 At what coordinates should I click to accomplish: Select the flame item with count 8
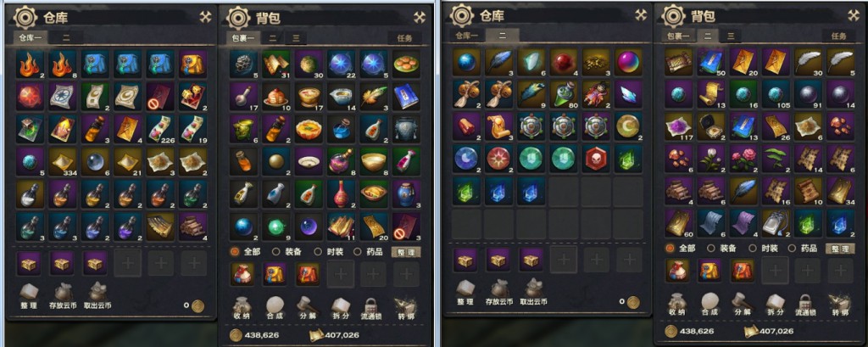(62, 64)
